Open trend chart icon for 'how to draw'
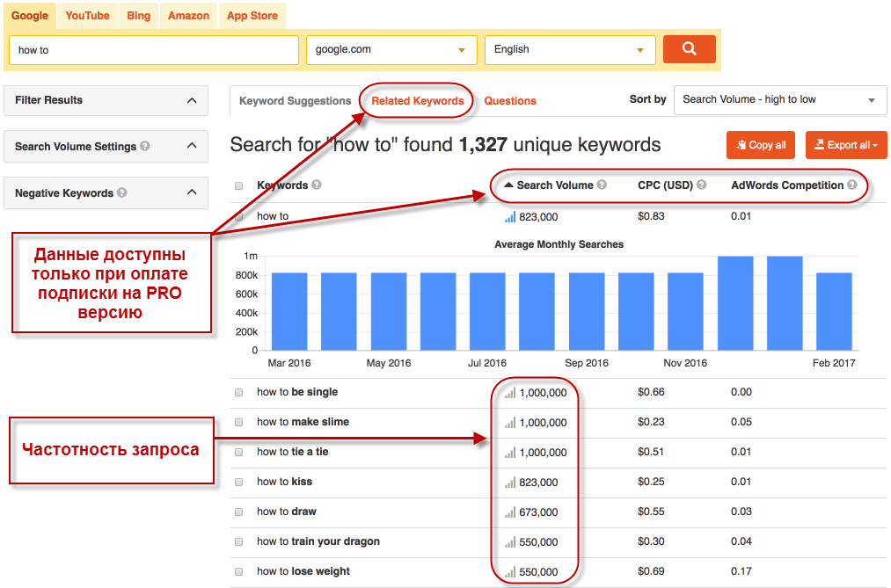The image size is (891, 588). click(510, 512)
